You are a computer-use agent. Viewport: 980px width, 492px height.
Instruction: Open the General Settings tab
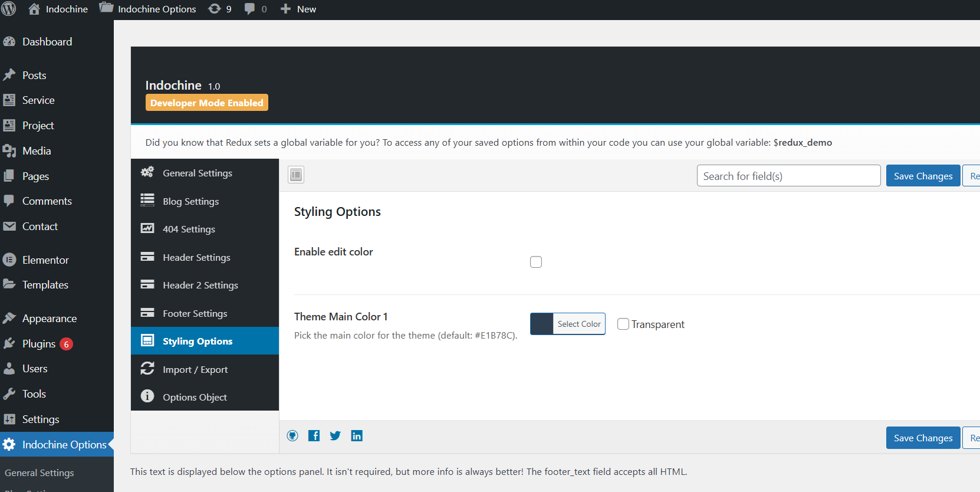click(x=197, y=173)
